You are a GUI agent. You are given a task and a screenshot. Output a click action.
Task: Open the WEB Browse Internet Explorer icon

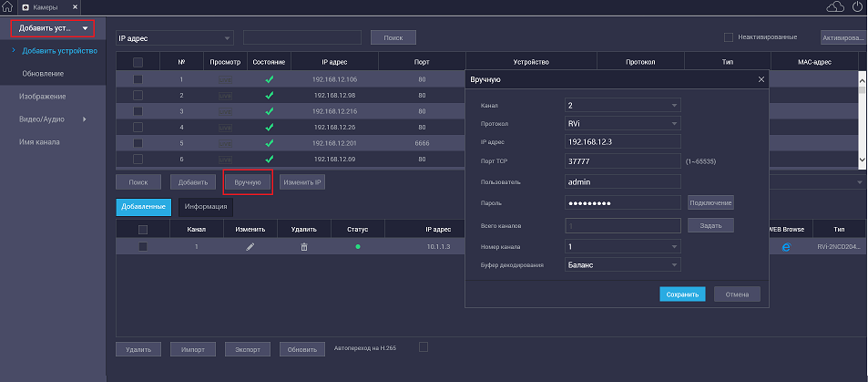coord(787,247)
